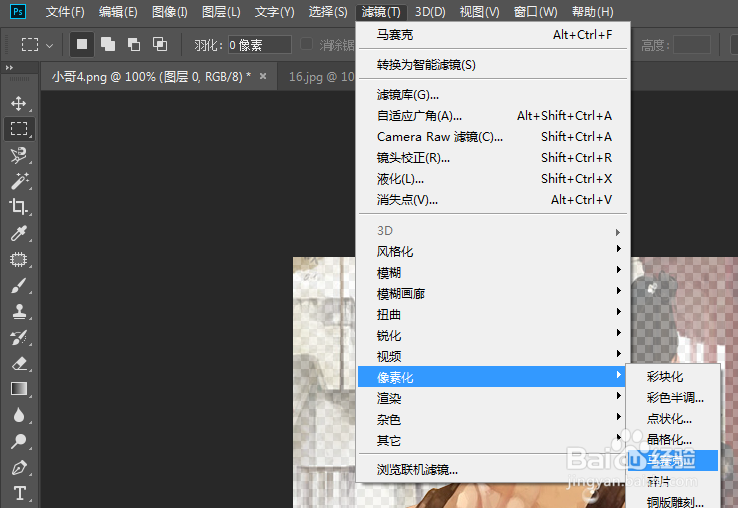Reapply last filter 马赛克 Alt+Ctrl+F
The height and width of the screenshot is (508, 738).
coord(493,35)
